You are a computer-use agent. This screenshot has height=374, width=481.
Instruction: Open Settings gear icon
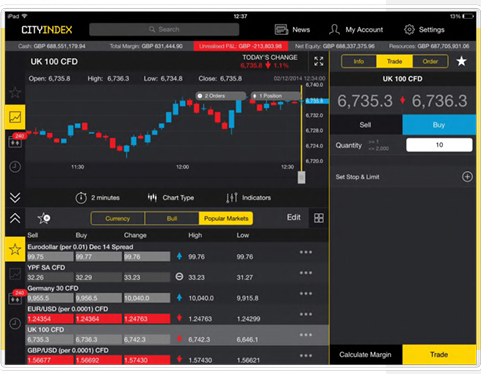point(409,30)
